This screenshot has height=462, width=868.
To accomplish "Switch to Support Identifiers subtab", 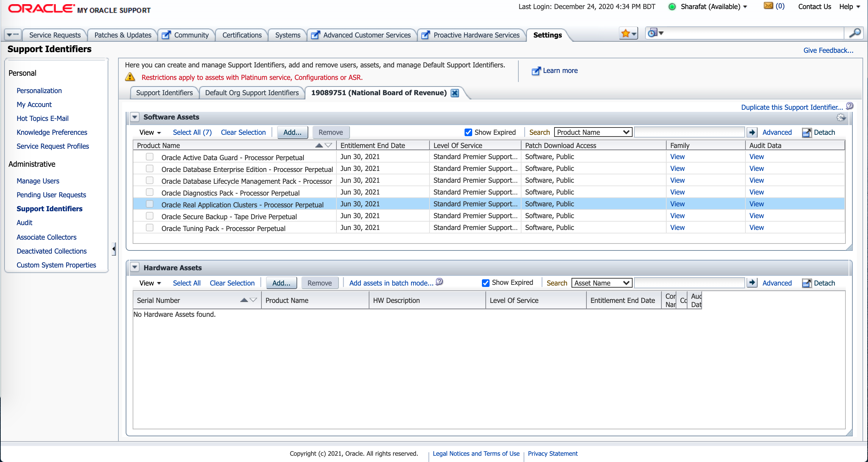I will [164, 93].
